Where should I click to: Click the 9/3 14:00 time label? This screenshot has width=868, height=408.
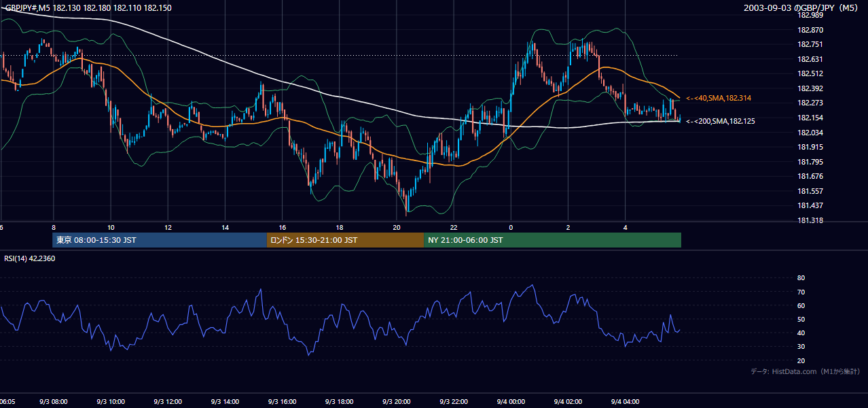pyautogui.click(x=225, y=402)
